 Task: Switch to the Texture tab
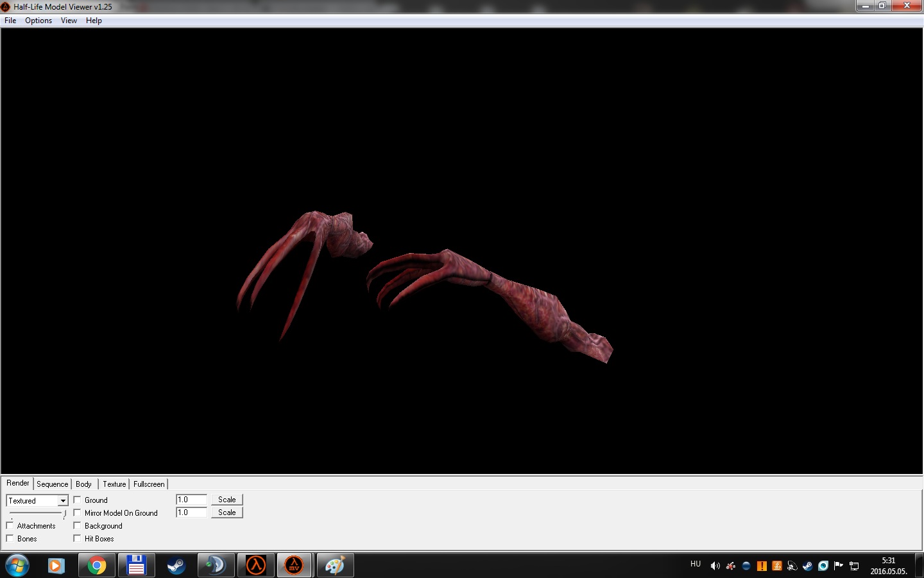click(x=114, y=484)
